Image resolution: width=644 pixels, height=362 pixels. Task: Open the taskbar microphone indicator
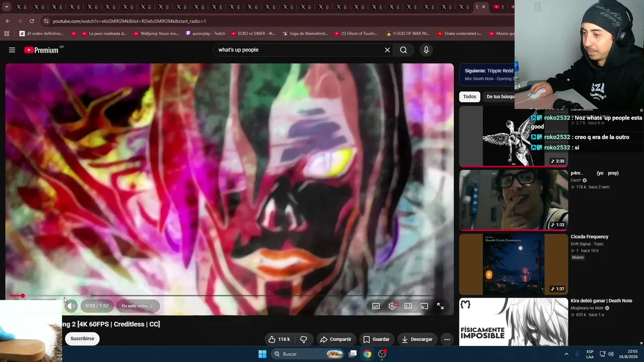[577, 354]
